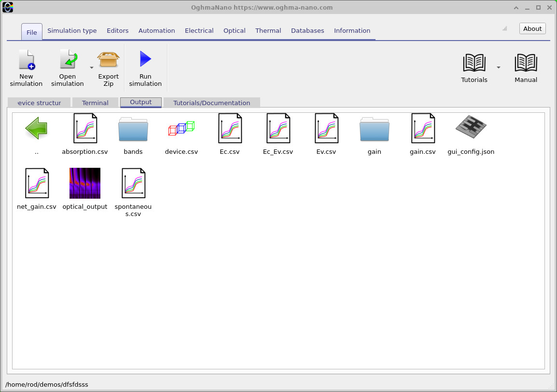Screen dimensions: 557x392
Task: Open the Thermal ribbon tab
Action: (x=268, y=30)
